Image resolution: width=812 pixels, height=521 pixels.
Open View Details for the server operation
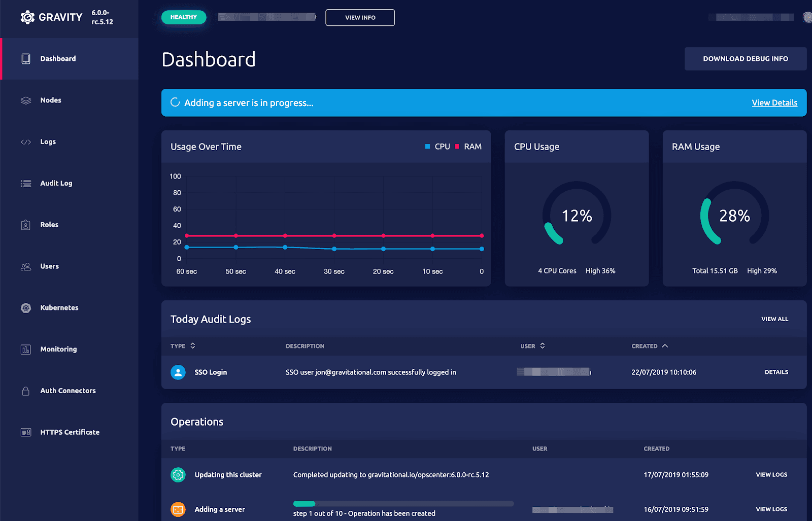click(x=774, y=102)
